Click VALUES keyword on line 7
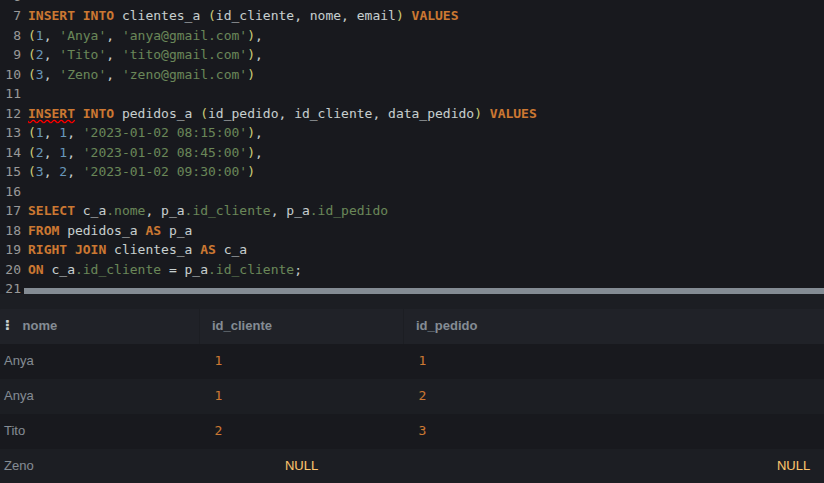 [435, 16]
